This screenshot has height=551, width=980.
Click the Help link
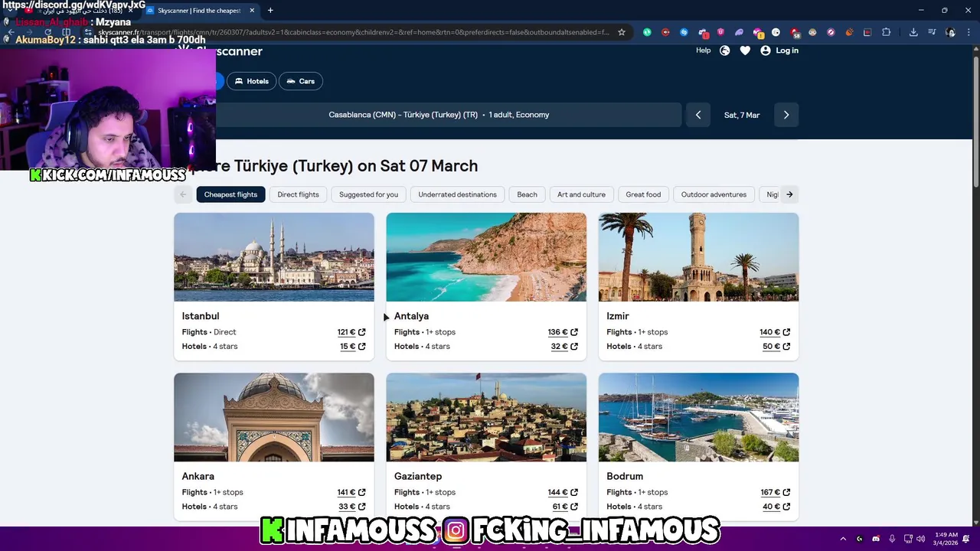point(703,51)
